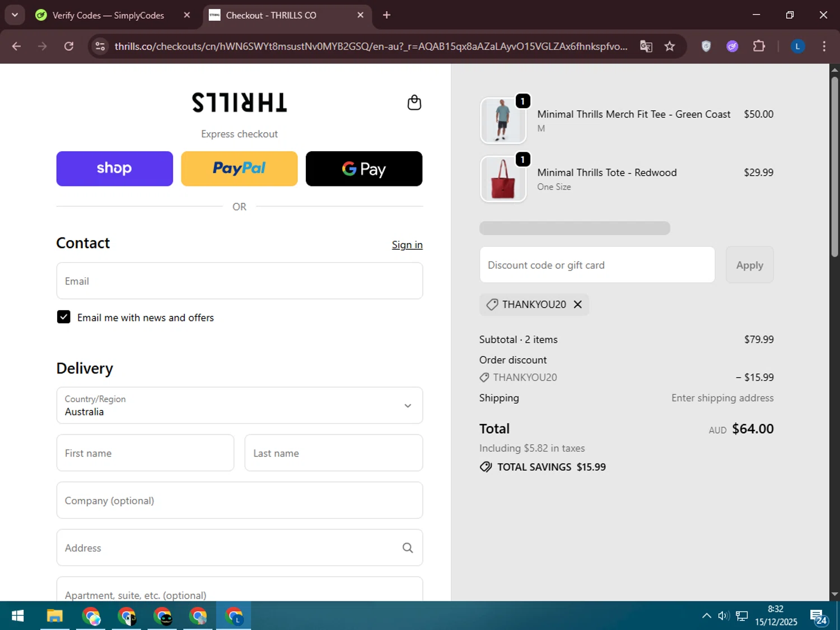Click the TOTAL SAVINGS $15.99 text
Screen dimensions: 840x630
point(551,467)
